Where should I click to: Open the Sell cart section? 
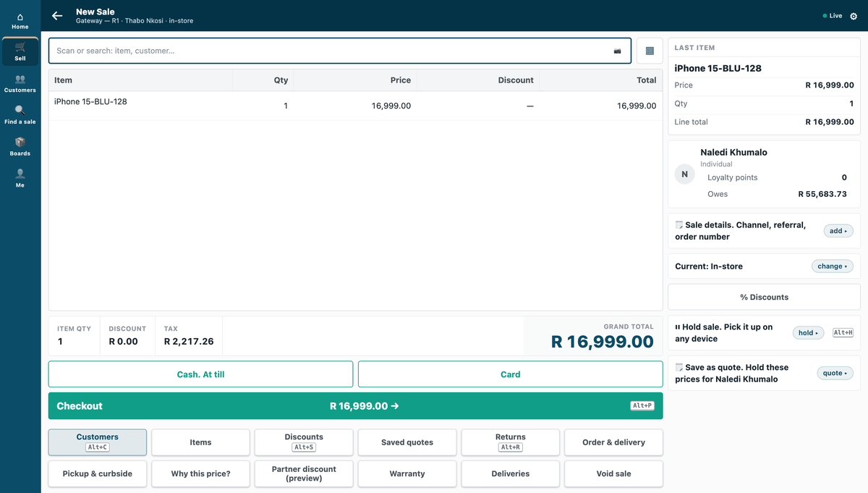(20, 52)
